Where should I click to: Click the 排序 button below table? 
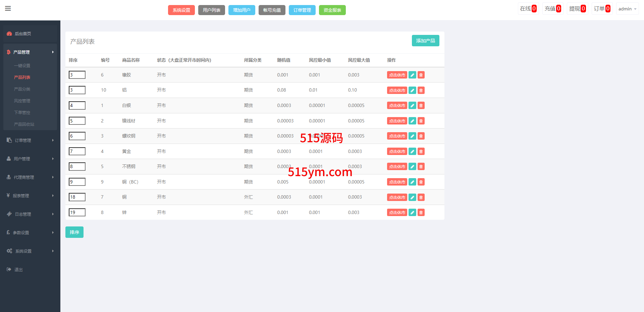coord(74,232)
